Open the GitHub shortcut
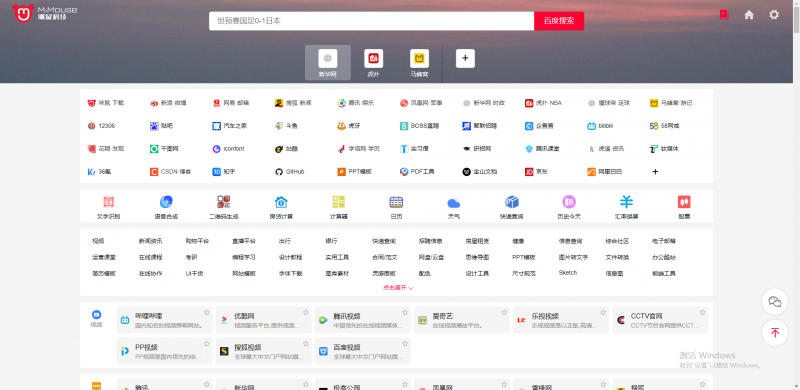This screenshot has height=390, width=800. (289, 172)
